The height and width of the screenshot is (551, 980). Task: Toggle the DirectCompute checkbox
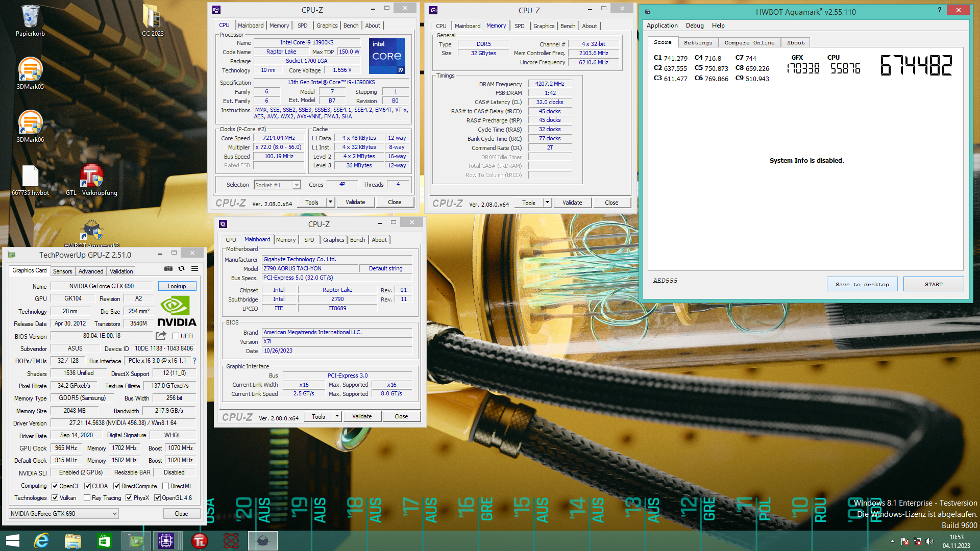click(117, 486)
